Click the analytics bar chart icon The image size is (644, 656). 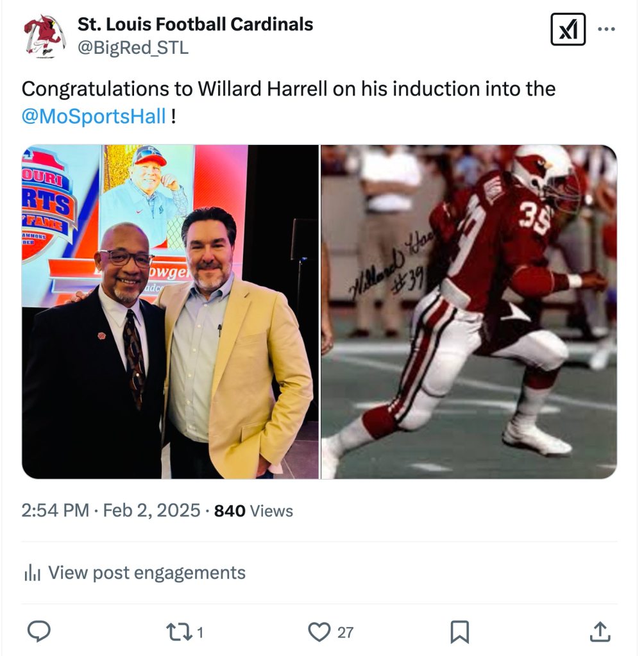[x=32, y=573]
